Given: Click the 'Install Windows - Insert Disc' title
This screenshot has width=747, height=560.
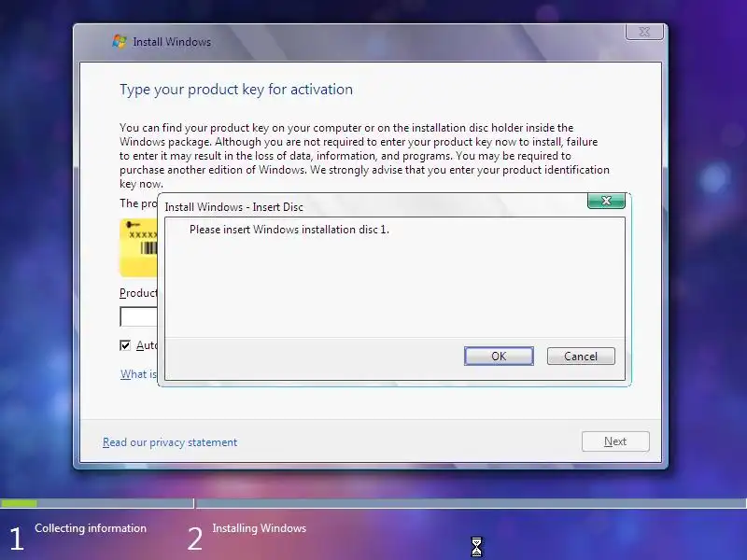Looking at the screenshot, I should pyautogui.click(x=234, y=207).
